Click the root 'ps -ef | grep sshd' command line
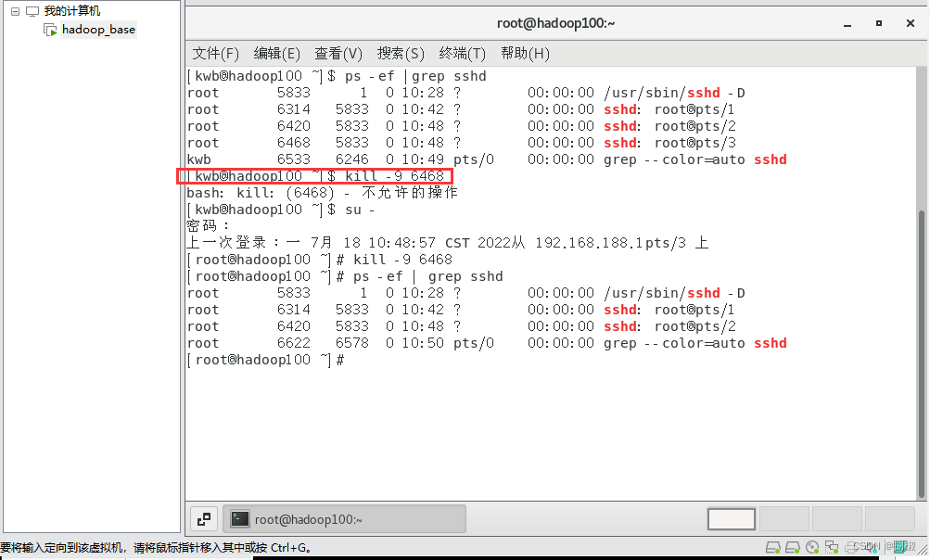This screenshot has height=560, width=930. pos(345,276)
